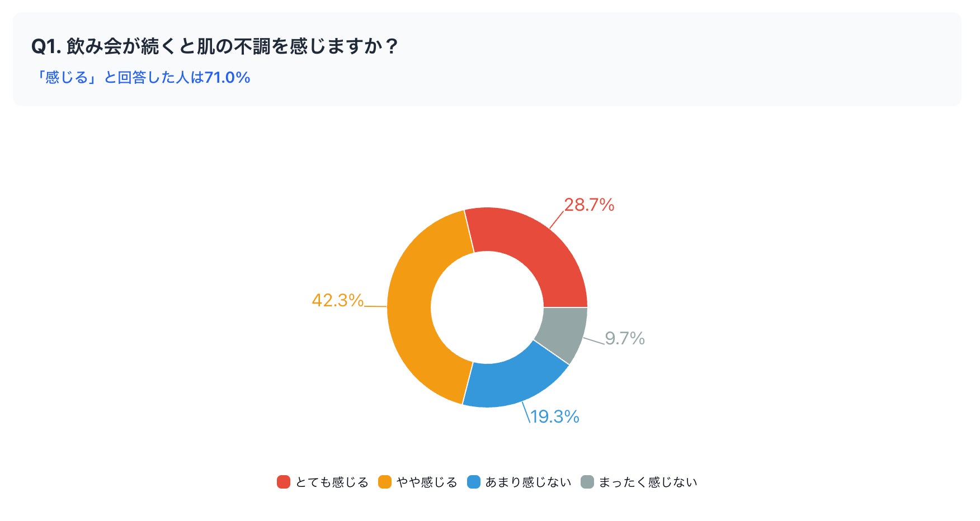Click the bold 71.0% figure in subtitle
The width and height of the screenshot is (980, 521).
click(227, 77)
